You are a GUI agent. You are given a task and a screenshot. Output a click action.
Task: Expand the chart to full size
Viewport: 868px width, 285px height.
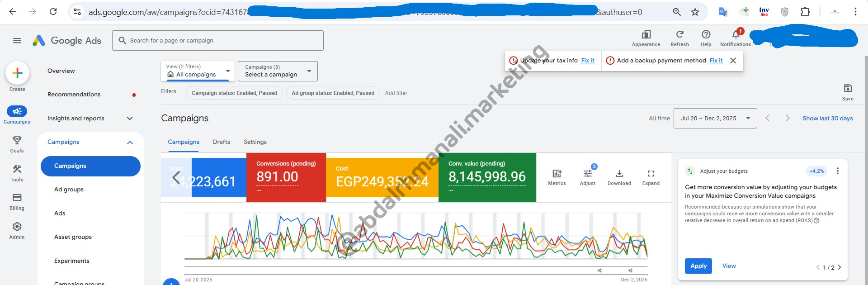(651, 177)
